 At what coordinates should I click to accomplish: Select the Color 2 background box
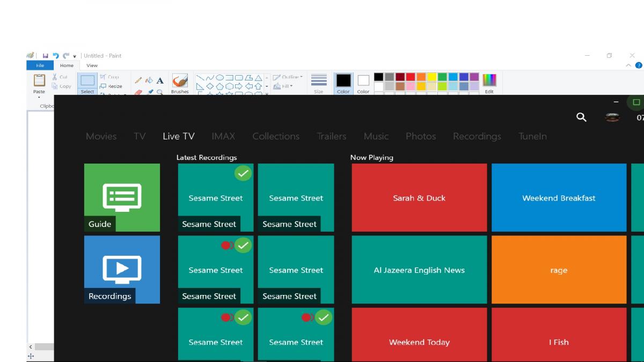(363, 84)
